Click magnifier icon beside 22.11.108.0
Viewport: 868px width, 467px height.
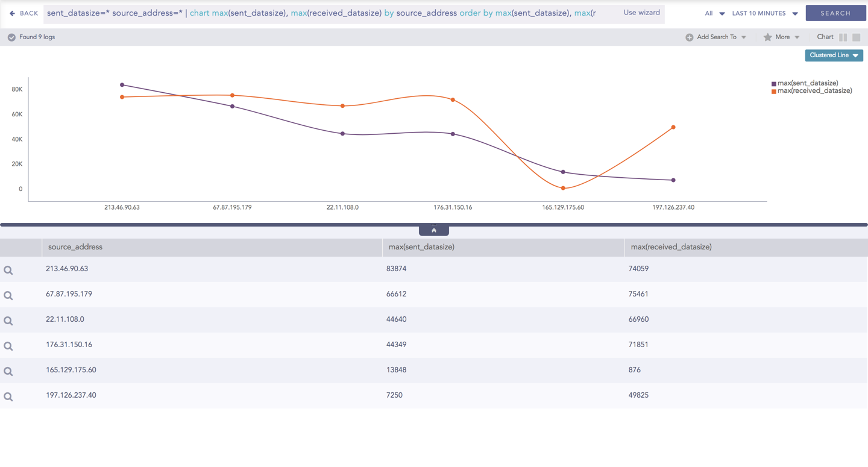(x=8, y=321)
